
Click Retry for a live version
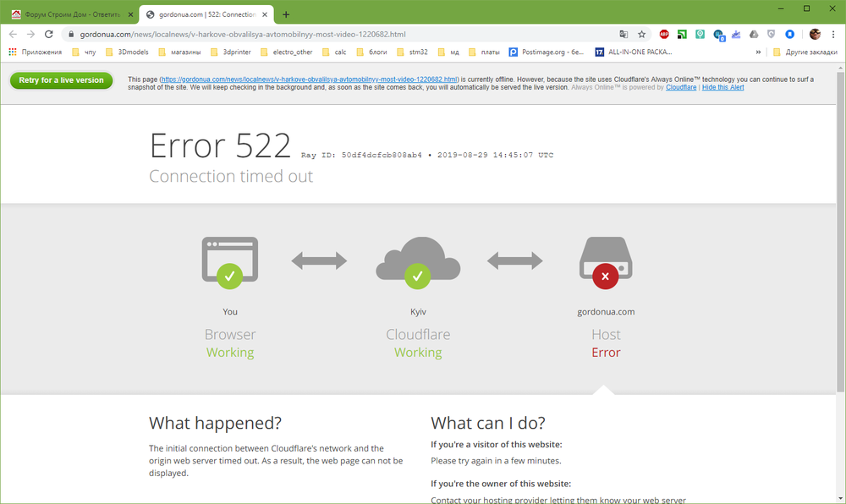[61, 80]
